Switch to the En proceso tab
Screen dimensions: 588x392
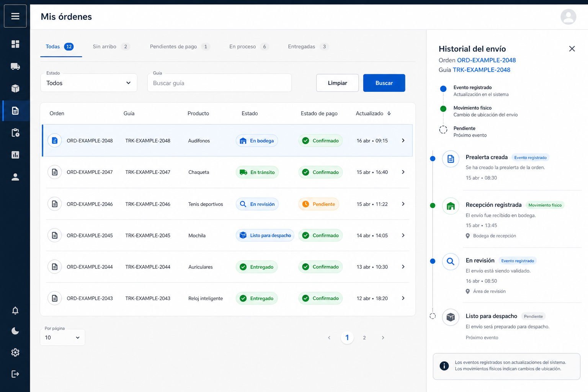pos(249,47)
